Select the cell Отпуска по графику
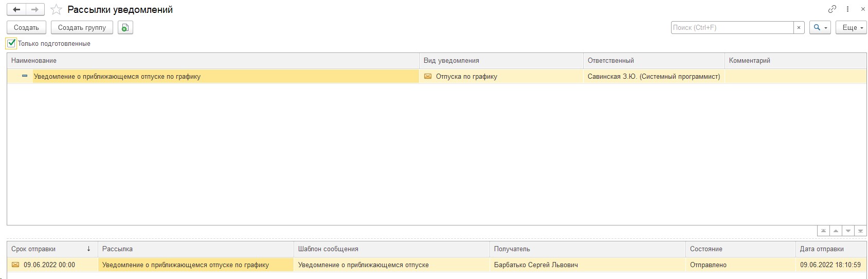 pyautogui.click(x=501, y=76)
